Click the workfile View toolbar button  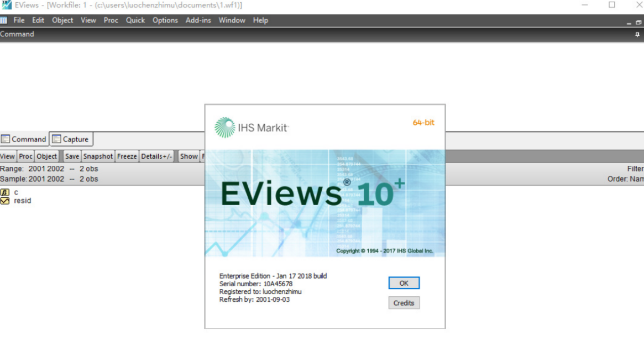7,156
